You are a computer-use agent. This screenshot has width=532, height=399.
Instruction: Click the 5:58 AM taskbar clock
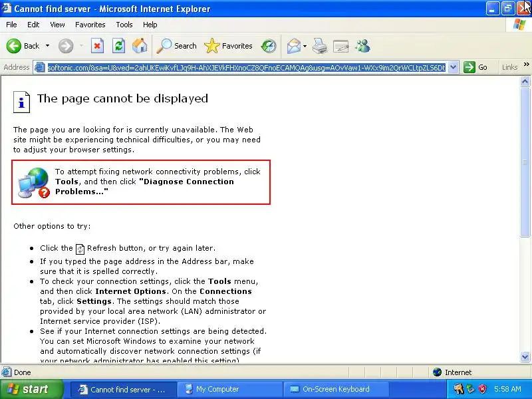(507, 389)
